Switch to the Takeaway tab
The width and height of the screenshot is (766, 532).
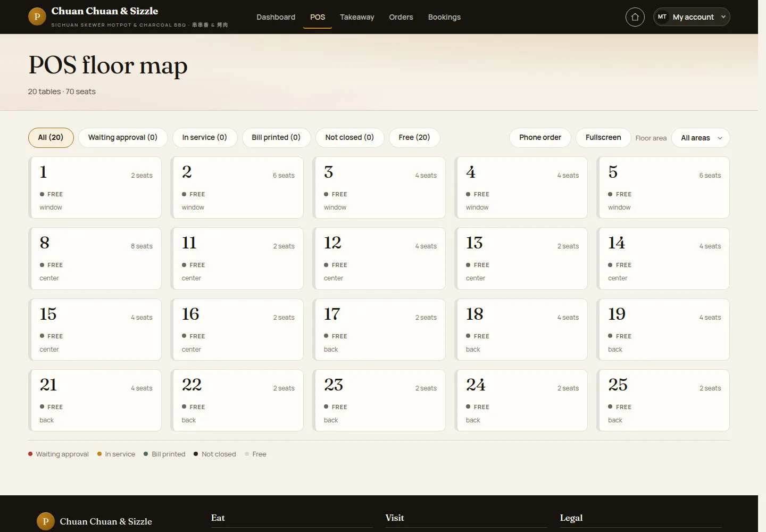[x=357, y=17]
